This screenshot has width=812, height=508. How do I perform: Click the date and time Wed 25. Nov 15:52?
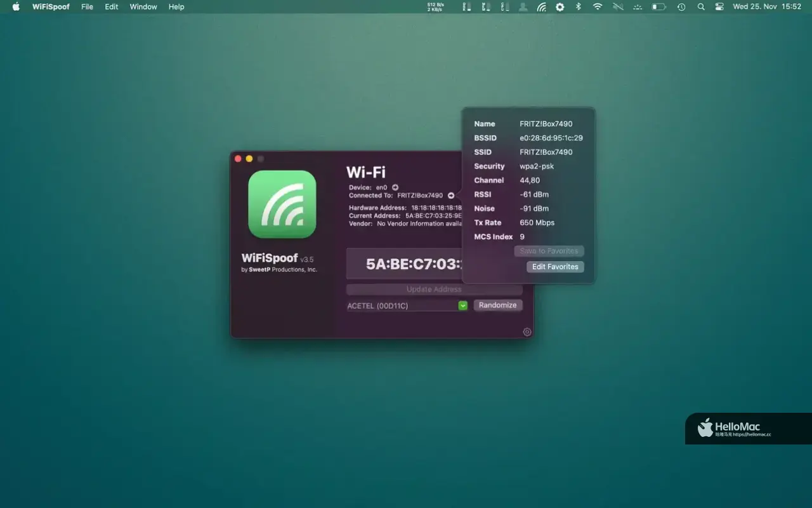click(x=767, y=7)
